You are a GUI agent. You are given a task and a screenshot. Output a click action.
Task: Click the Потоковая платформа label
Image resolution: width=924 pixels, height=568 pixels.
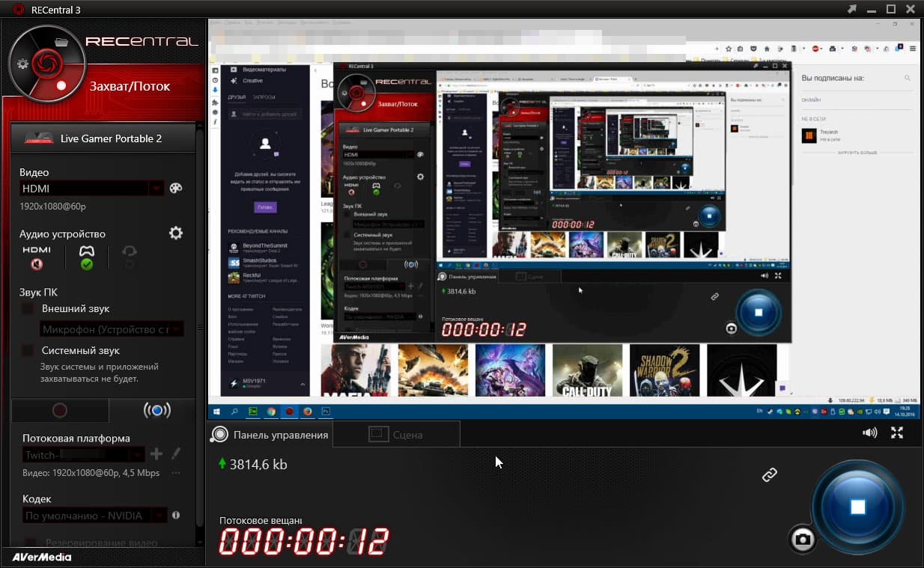click(x=76, y=438)
